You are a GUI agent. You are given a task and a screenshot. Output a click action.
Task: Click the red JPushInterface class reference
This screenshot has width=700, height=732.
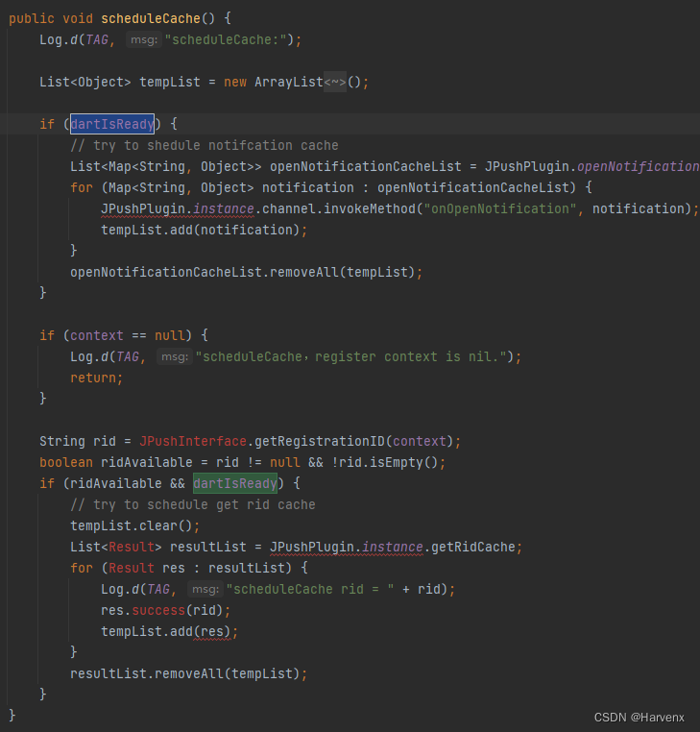pos(193,441)
